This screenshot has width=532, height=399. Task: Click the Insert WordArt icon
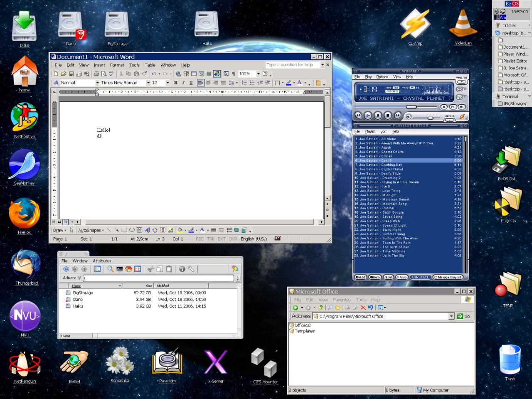(x=147, y=230)
